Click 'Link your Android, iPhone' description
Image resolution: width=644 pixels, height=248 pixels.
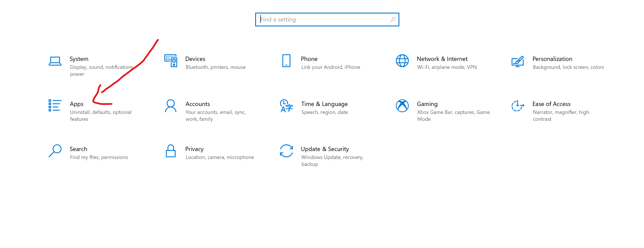(331, 67)
